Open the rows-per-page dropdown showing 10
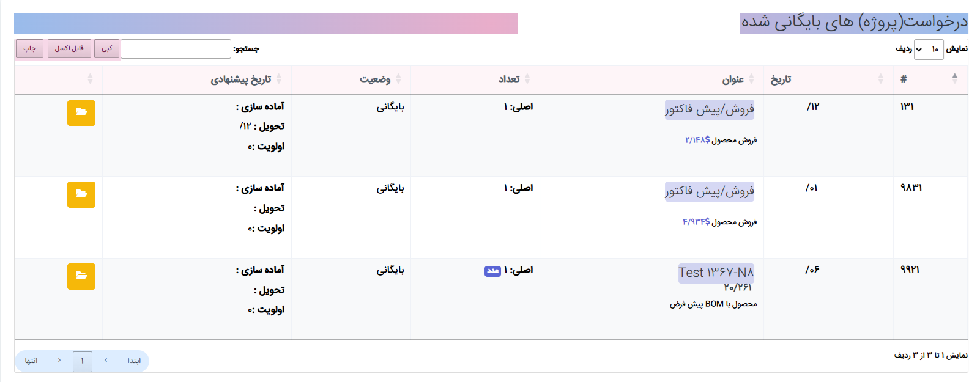 click(929, 50)
